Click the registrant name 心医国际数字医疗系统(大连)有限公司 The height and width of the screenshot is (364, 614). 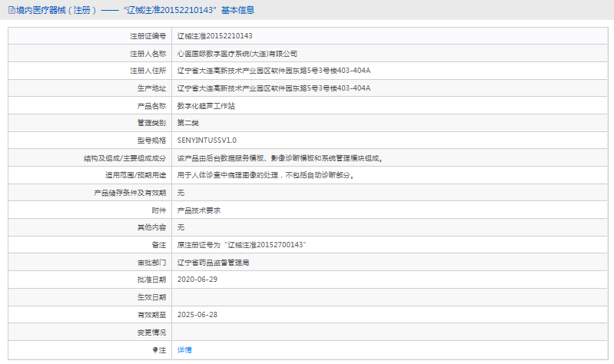pyautogui.click(x=237, y=54)
